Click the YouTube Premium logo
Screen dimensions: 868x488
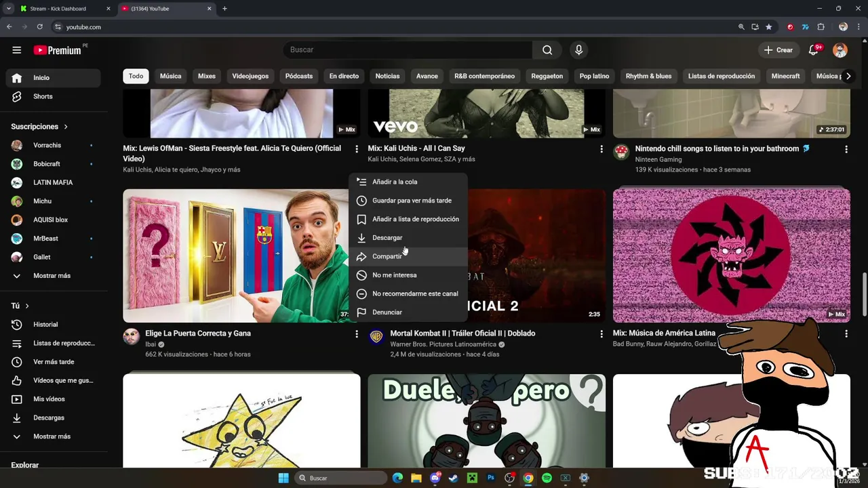coord(58,50)
